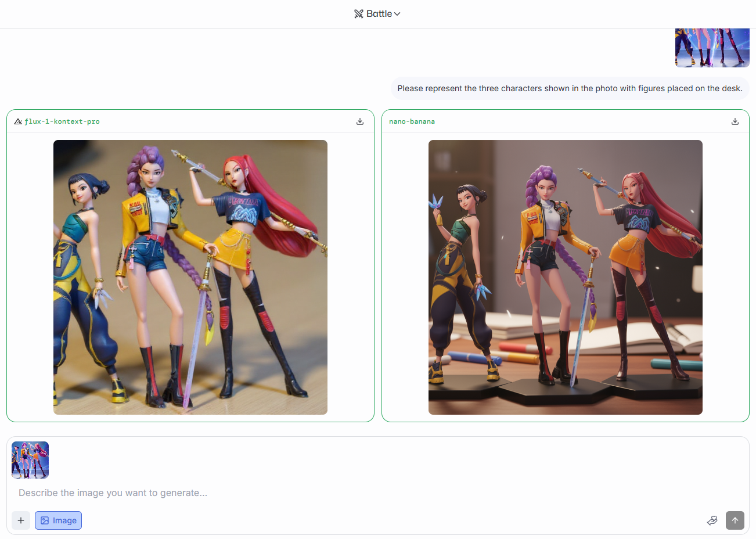
Task: Click the crossed swords Battle icon
Action: [359, 14]
